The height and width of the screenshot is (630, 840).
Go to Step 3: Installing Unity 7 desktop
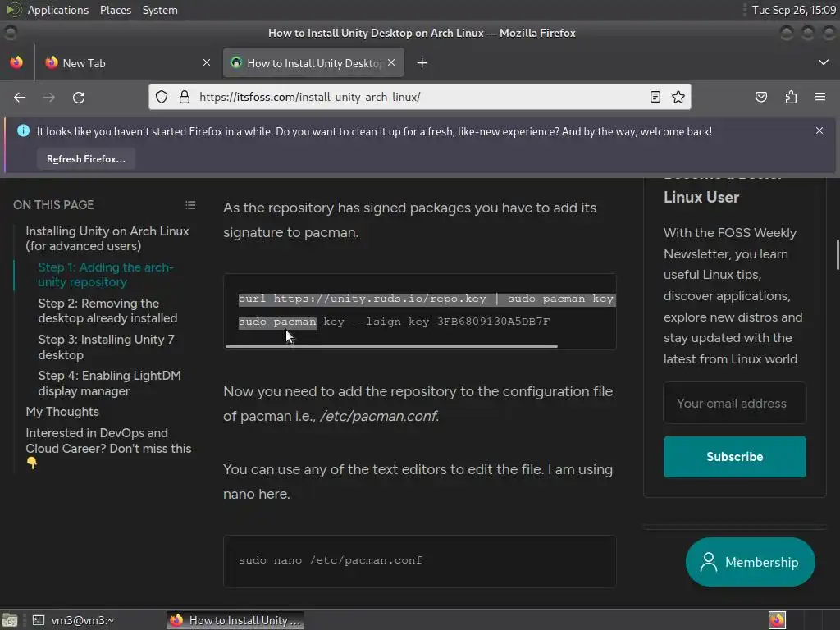pyautogui.click(x=106, y=347)
